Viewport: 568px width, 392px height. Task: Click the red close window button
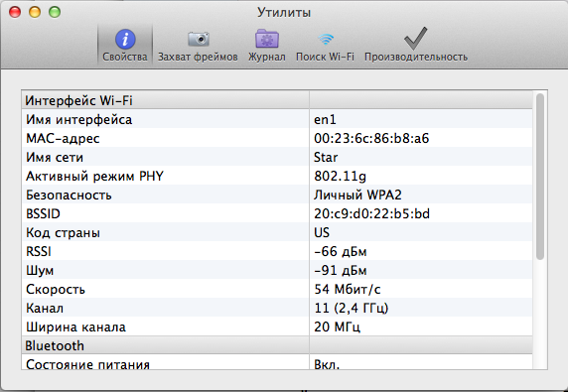tap(15, 12)
